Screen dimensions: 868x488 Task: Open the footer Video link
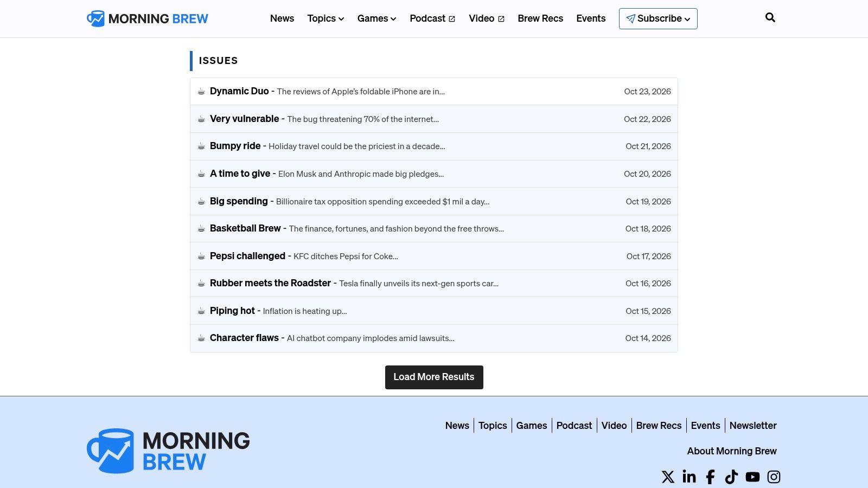(x=614, y=426)
